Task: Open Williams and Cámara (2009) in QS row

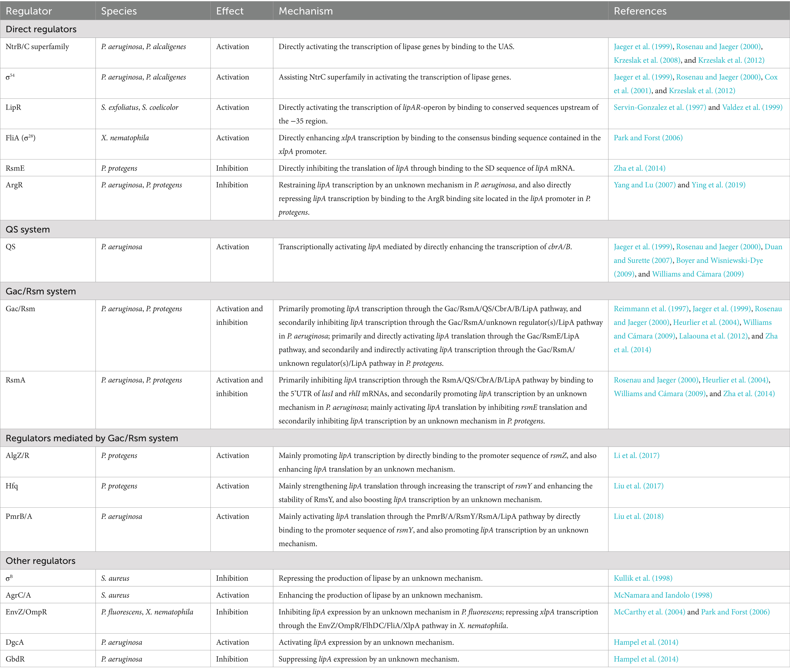Action: coord(697,274)
